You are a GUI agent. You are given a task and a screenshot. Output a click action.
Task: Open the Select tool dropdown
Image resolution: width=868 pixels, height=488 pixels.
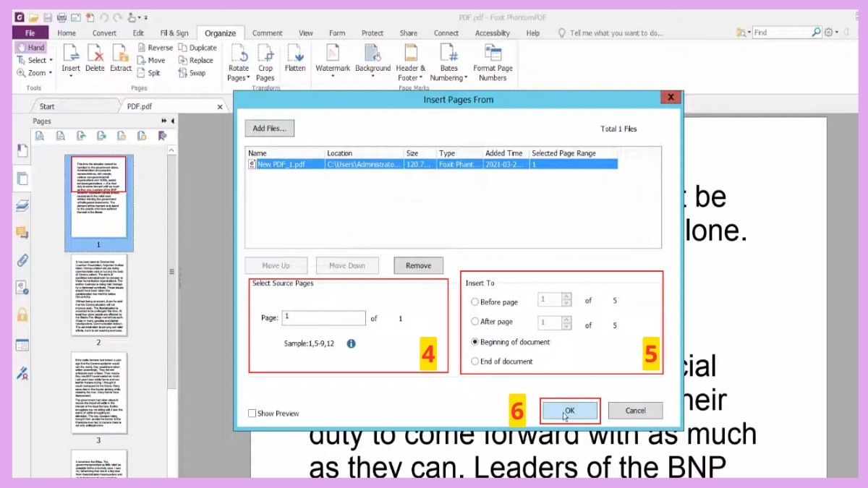[x=51, y=60]
